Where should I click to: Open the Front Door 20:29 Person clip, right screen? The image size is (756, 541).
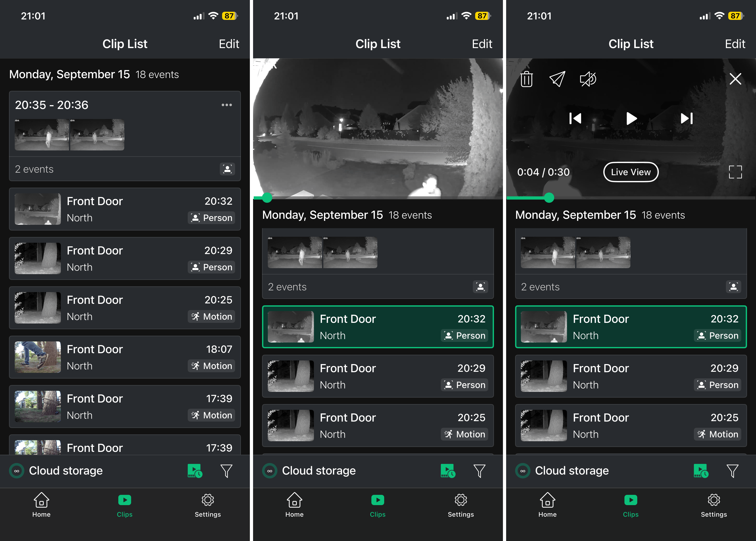pos(631,376)
